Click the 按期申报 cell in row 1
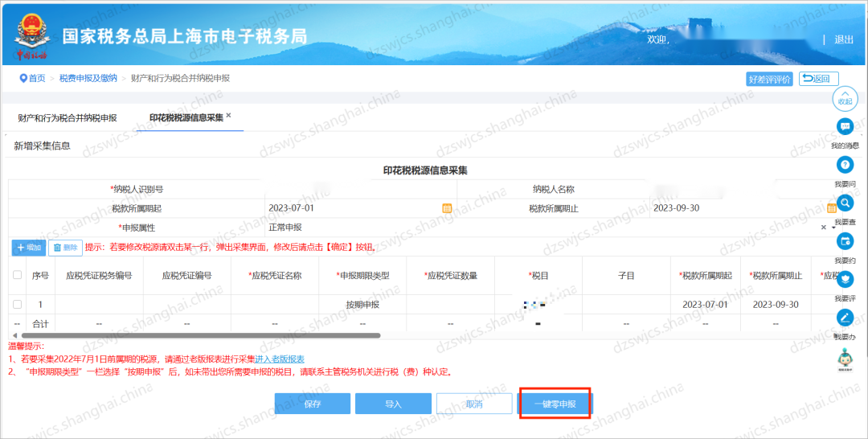The width and height of the screenshot is (868, 439). click(362, 305)
